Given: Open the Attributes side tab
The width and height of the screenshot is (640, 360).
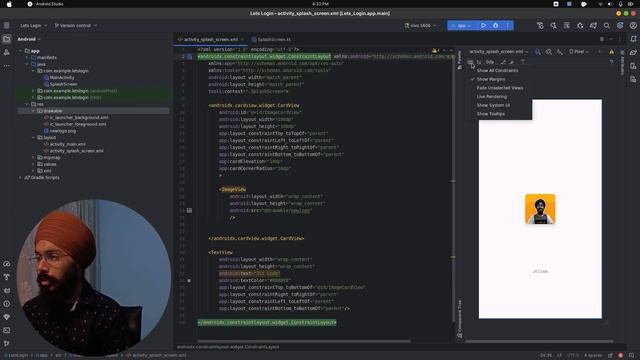Looking at the screenshot, I should [x=622, y=63].
